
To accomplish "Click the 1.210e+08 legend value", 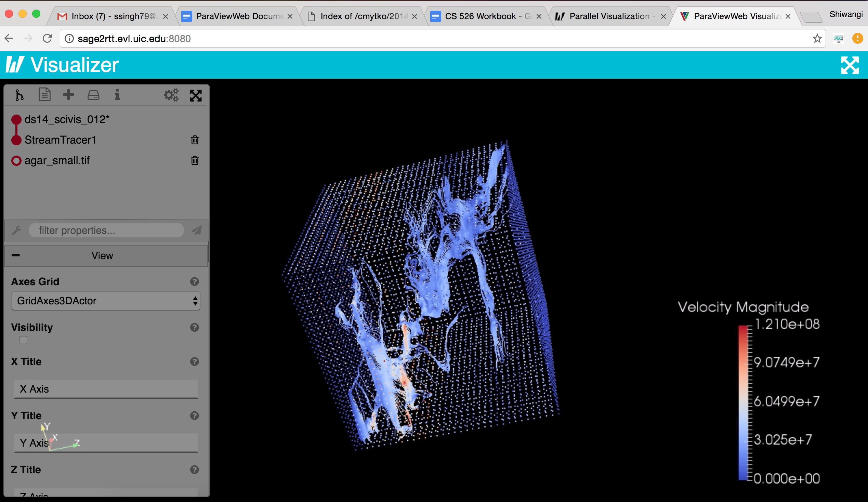I will pyautogui.click(x=787, y=324).
